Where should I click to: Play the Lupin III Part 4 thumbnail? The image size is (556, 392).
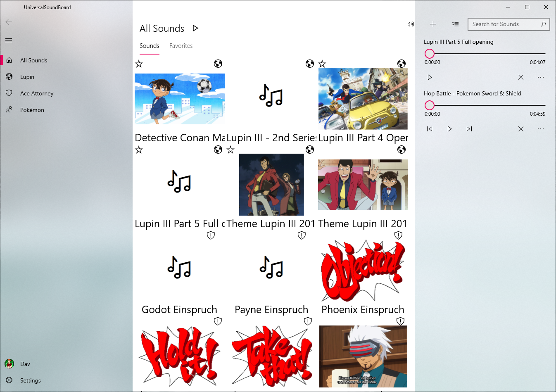click(x=363, y=99)
